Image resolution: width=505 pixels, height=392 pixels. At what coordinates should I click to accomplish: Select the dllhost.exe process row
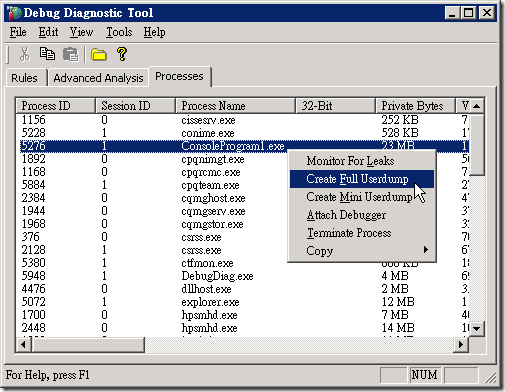pos(242,289)
